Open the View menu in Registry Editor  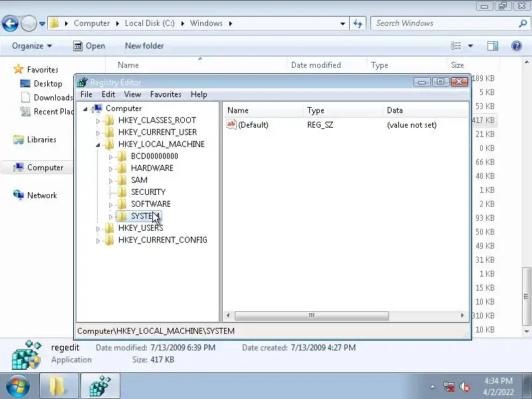click(x=132, y=94)
